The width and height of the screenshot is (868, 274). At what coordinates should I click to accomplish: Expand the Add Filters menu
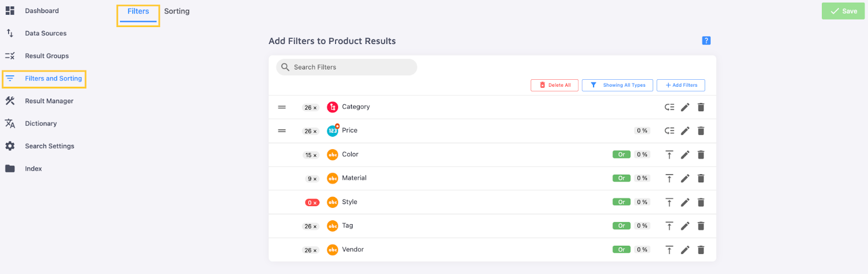pyautogui.click(x=681, y=85)
